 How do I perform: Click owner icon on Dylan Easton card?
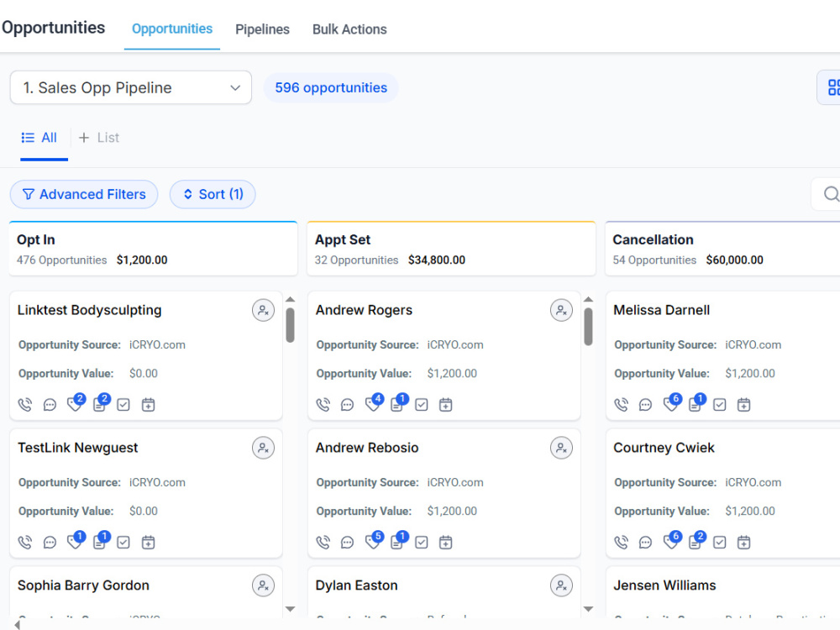tap(561, 585)
